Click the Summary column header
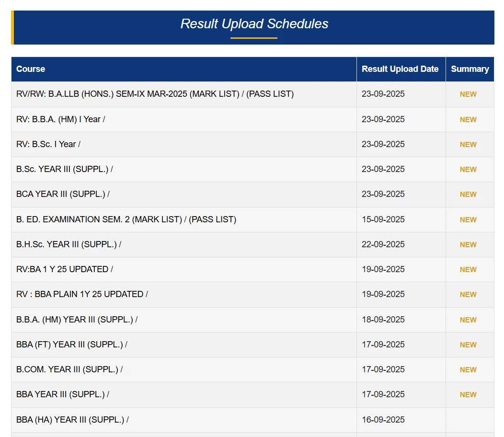Image resolution: width=504 pixels, height=437 pixels. pos(470,69)
